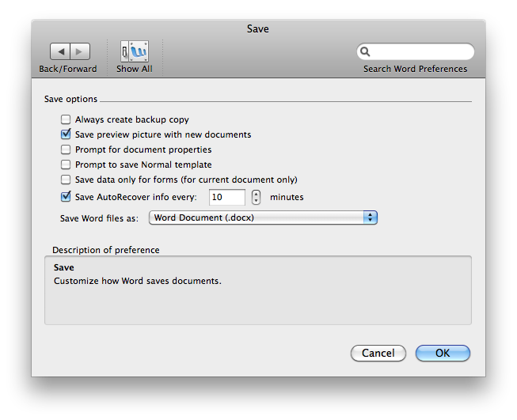Click the AutoRecover minutes input field

[227, 197]
